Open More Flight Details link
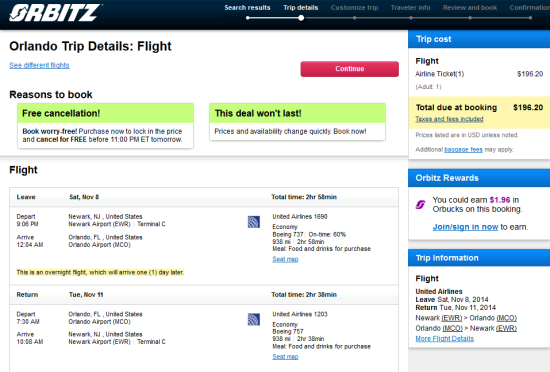This screenshot has width=550, height=372. click(444, 339)
